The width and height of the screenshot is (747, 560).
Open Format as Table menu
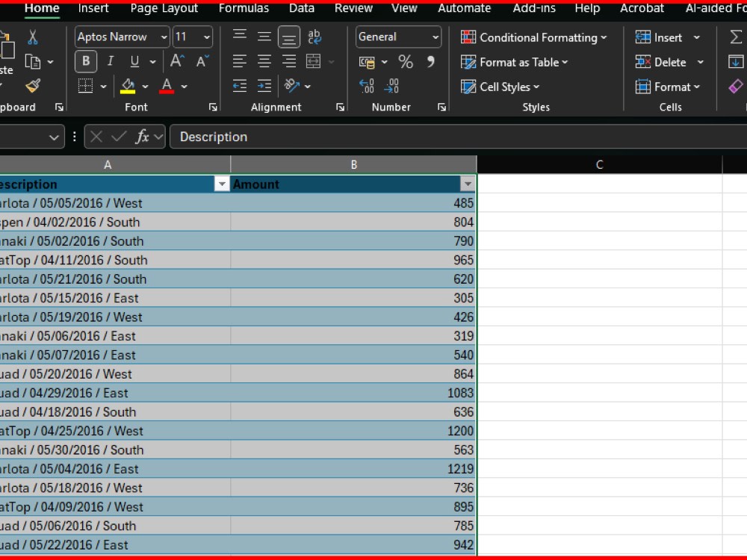(515, 62)
